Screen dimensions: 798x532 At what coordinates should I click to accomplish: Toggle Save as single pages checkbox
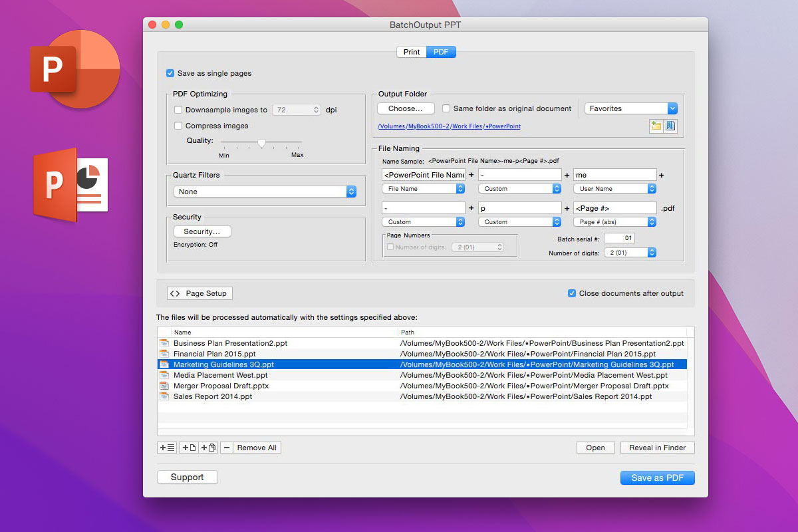(x=170, y=73)
